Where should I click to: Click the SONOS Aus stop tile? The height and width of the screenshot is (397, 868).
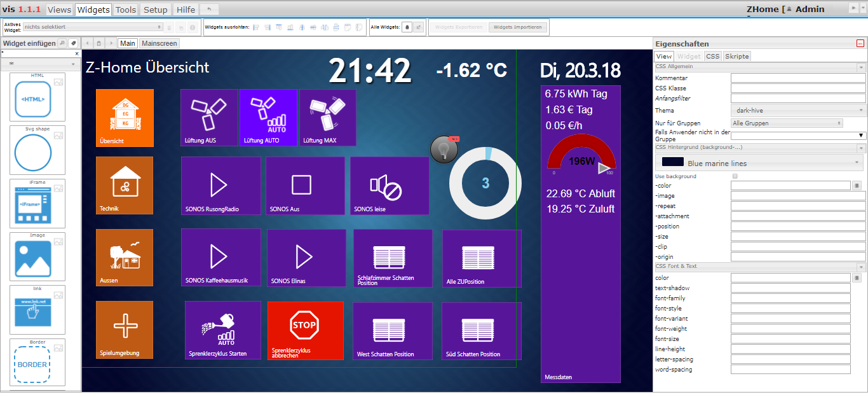click(305, 186)
